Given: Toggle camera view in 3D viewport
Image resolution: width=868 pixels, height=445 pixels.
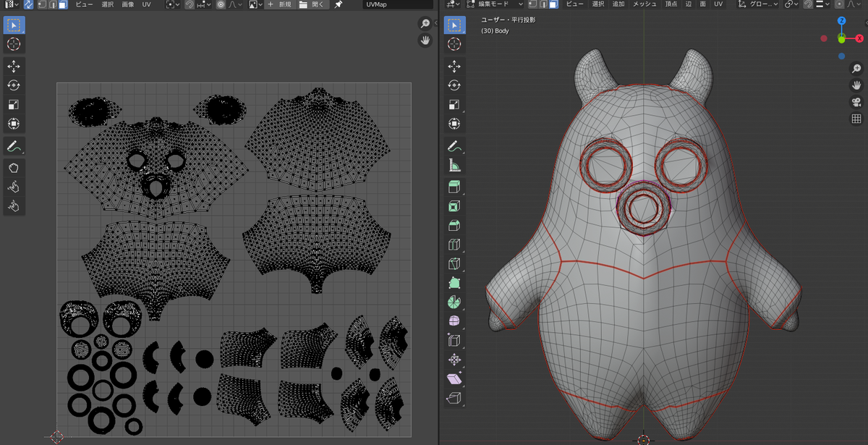Looking at the screenshot, I should pos(856,102).
